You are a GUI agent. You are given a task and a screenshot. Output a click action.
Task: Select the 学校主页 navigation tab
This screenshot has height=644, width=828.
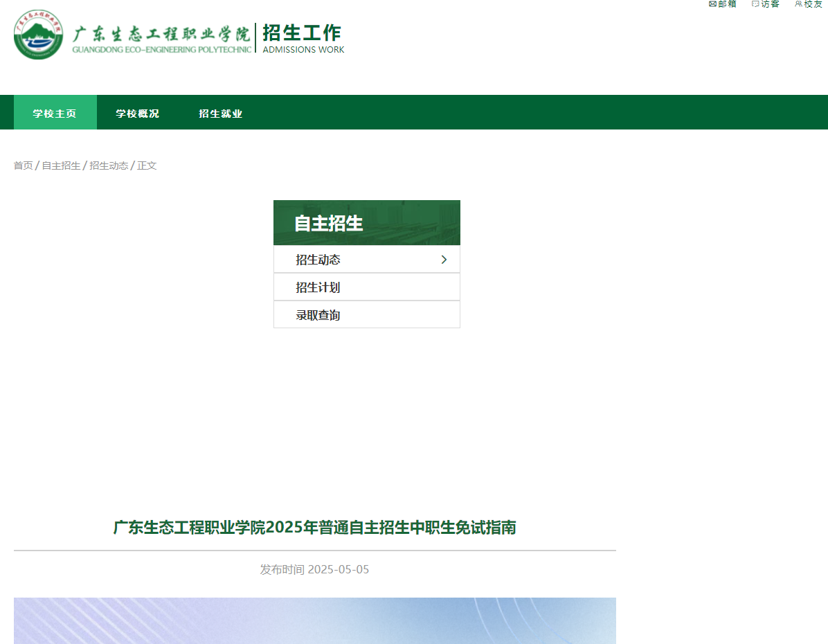point(55,112)
